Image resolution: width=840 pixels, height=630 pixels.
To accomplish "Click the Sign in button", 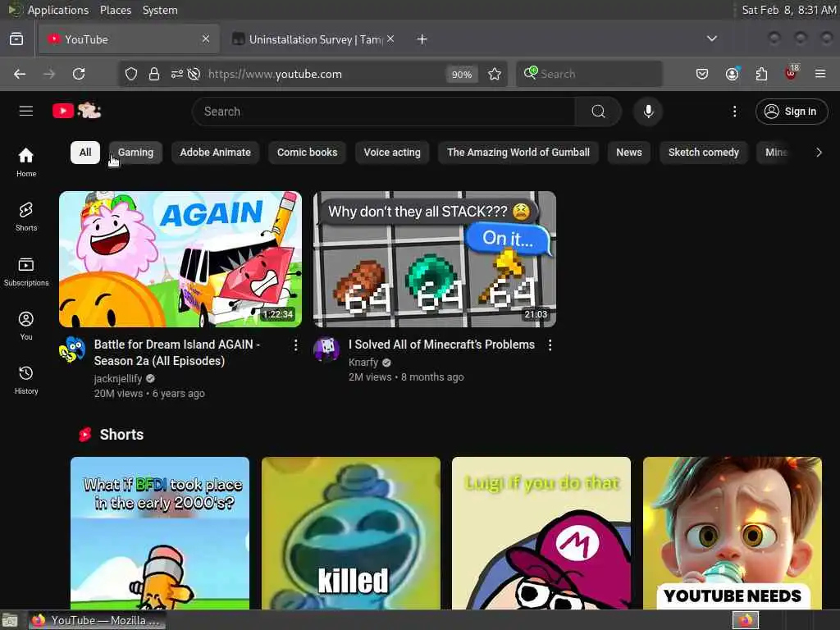I will [792, 112].
